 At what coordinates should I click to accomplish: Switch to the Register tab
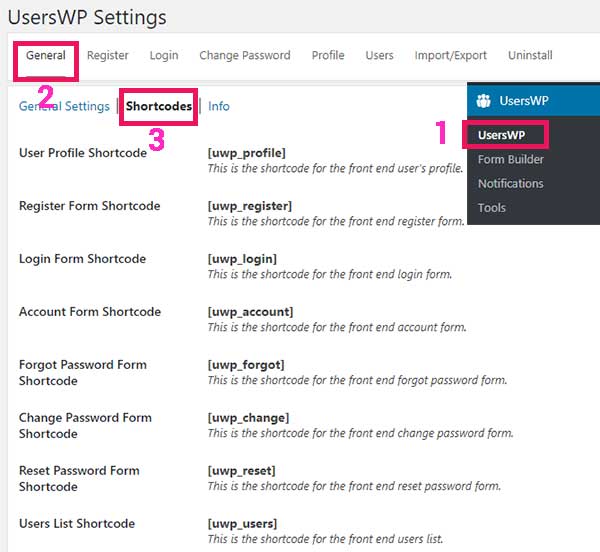pyautogui.click(x=108, y=55)
